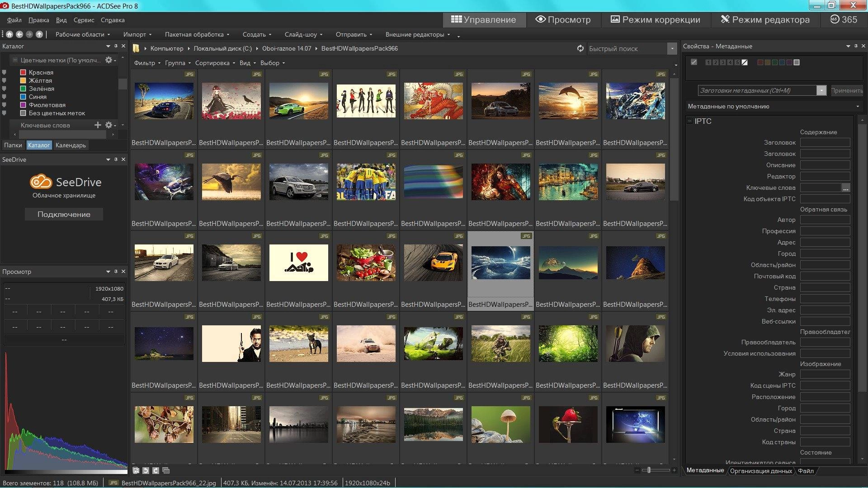This screenshot has width=868, height=488.
Task: Switch to Организация данных tab
Action: pos(761,471)
